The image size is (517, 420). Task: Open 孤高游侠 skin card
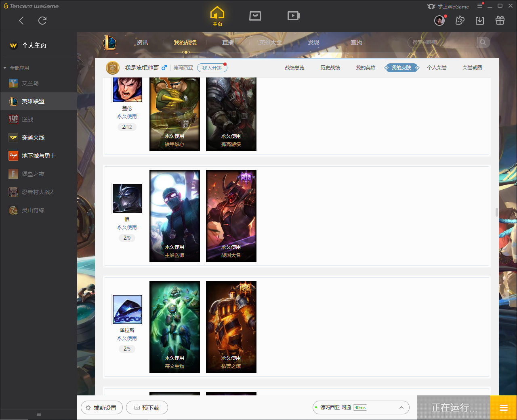coord(231,114)
